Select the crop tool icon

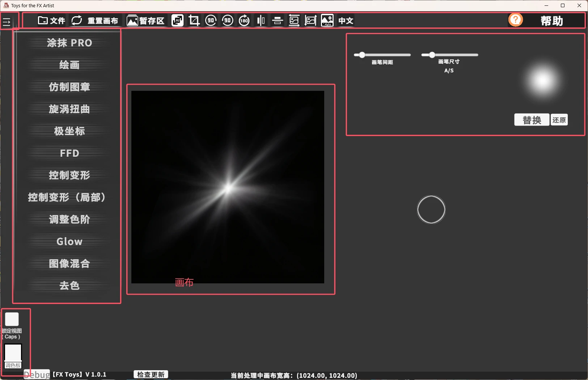tap(194, 21)
